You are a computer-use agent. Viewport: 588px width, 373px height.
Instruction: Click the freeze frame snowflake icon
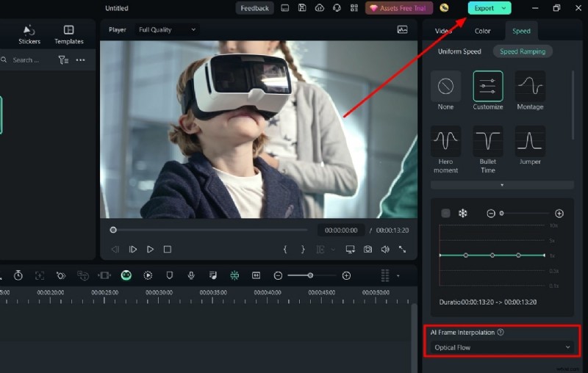click(x=463, y=214)
